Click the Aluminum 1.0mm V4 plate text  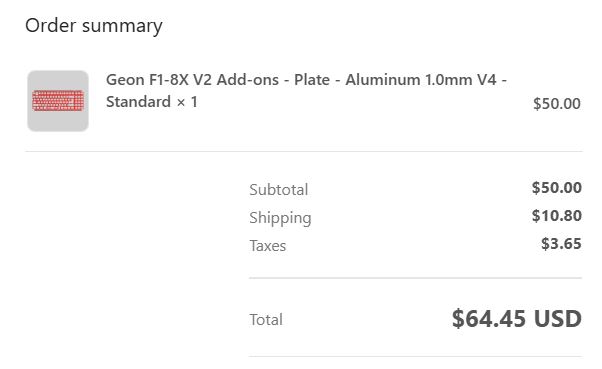421,80
